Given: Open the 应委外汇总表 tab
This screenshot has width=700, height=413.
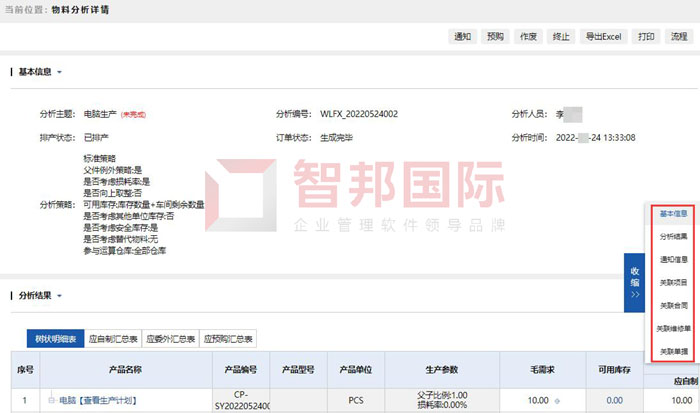Looking at the screenshot, I should (170, 338).
